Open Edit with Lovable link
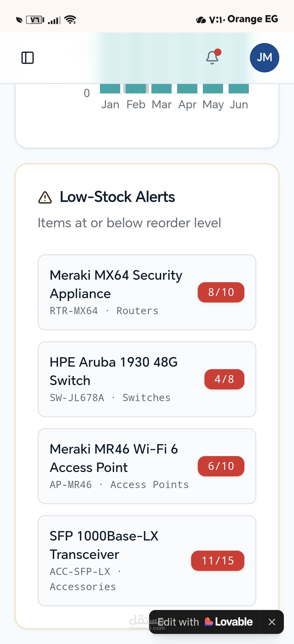294x644 pixels. coord(205,622)
